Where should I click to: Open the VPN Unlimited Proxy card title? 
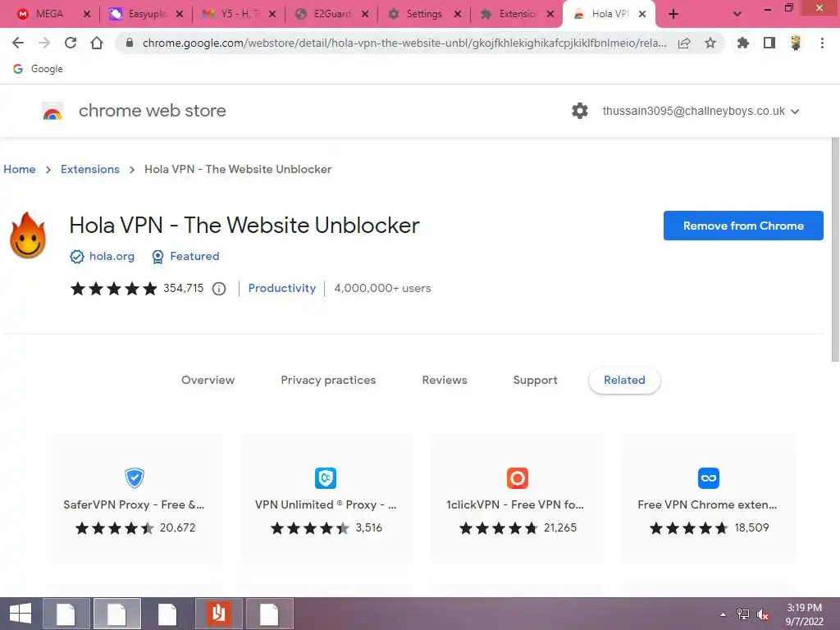click(326, 504)
